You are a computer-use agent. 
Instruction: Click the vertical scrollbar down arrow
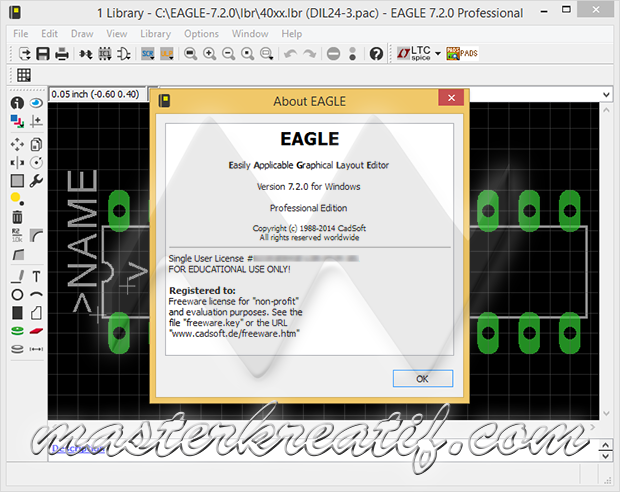coord(606,414)
